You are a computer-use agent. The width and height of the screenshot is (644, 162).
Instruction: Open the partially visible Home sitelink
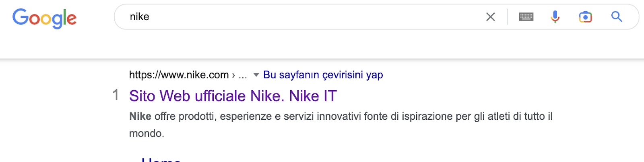pos(161,160)
